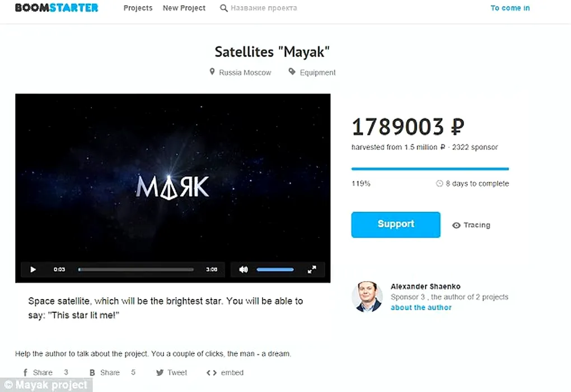Click the Facebook share icon
571x392 pixels.
click(25, 373)
